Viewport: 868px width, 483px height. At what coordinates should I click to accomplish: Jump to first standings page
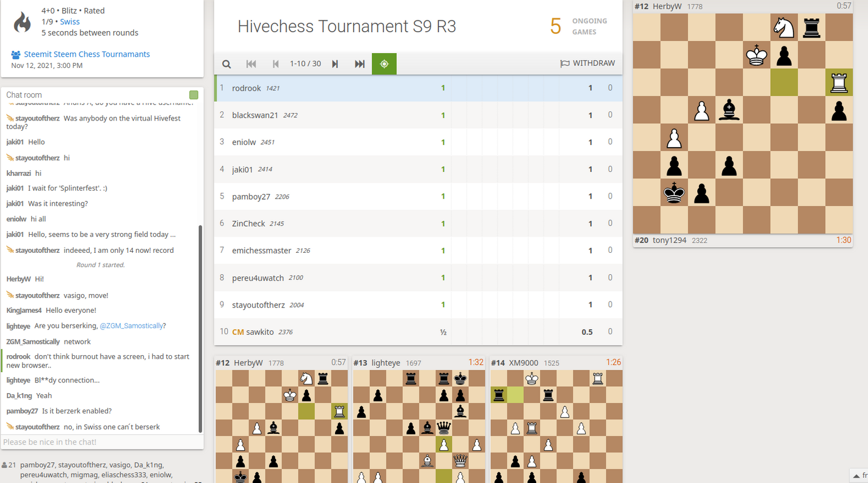pos(251,64)
